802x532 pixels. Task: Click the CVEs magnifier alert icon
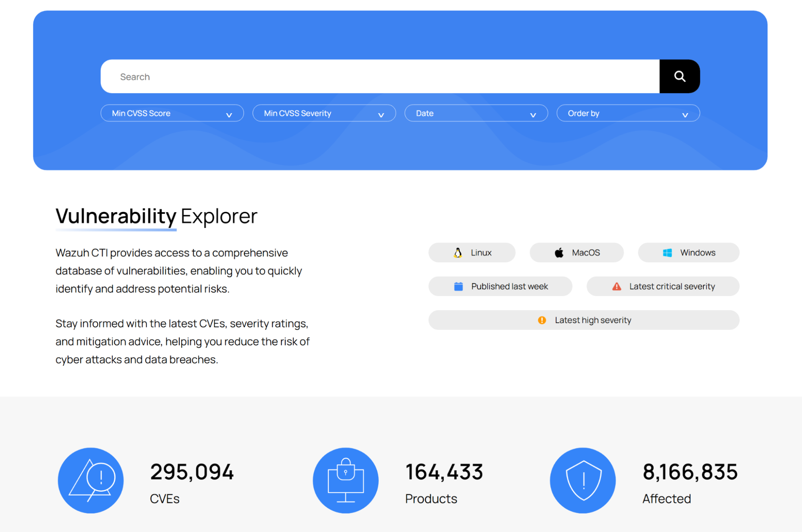click(x=91, y=480)
